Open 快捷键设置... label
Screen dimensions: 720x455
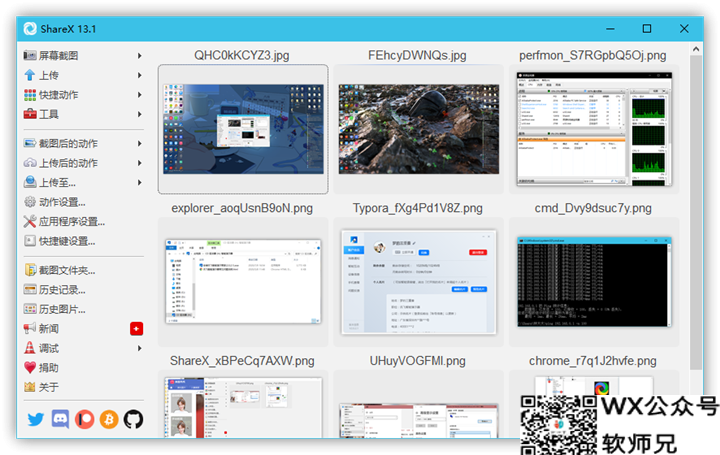pyautogui.click(x=67, y=241)
